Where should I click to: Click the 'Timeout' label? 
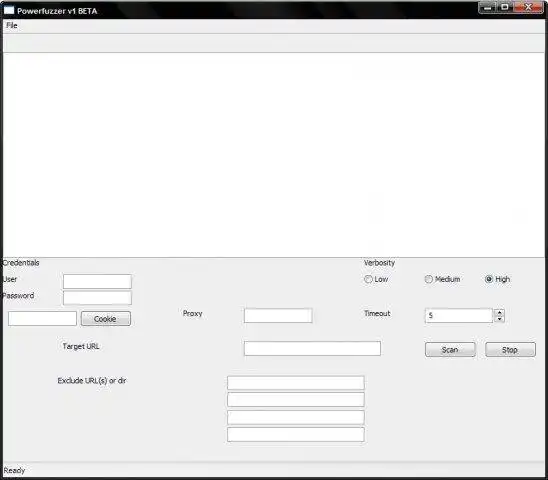click(x=377, y=314)
